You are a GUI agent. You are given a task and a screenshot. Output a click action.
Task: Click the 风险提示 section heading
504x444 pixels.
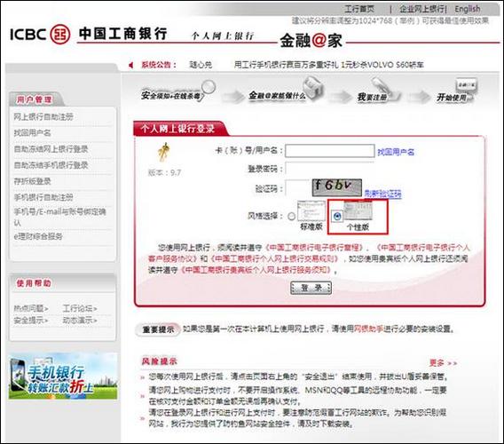[x=160, y=361]
